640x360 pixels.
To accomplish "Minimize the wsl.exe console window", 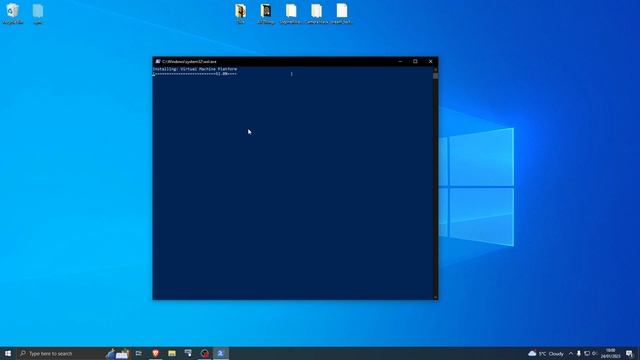I will [400, 61].
